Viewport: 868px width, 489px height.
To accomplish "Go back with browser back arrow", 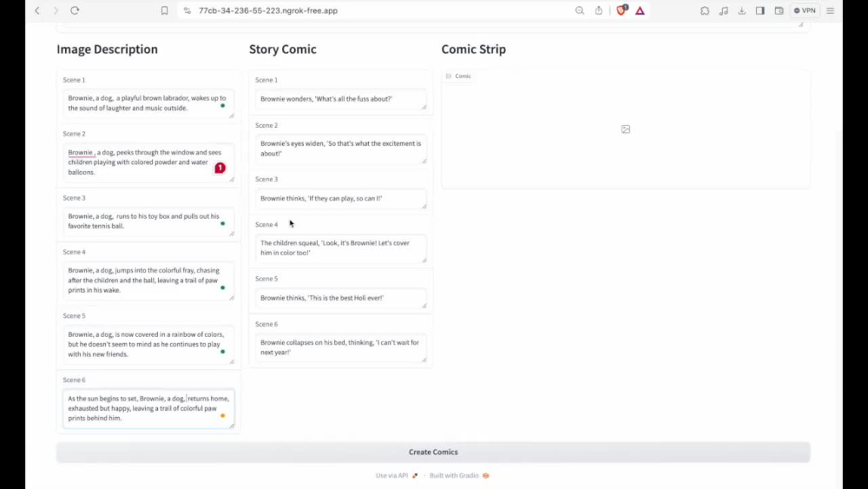I will click(37, 10).
